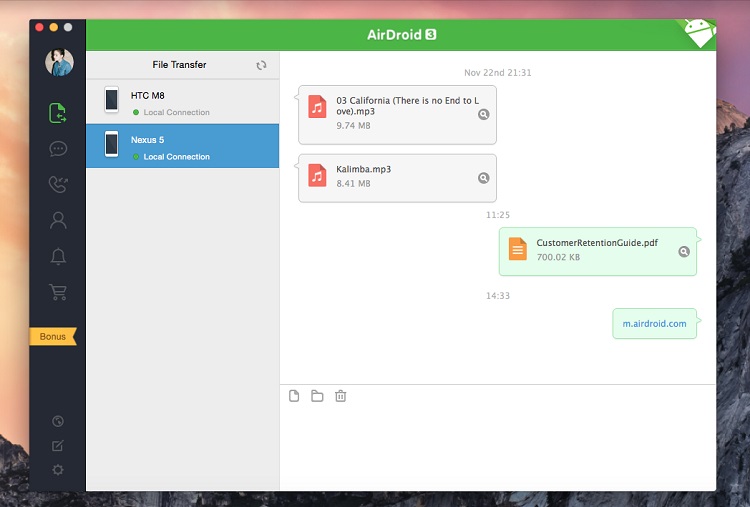Open the Notifications bell icon
750x507 pixels.
(58, 256)
